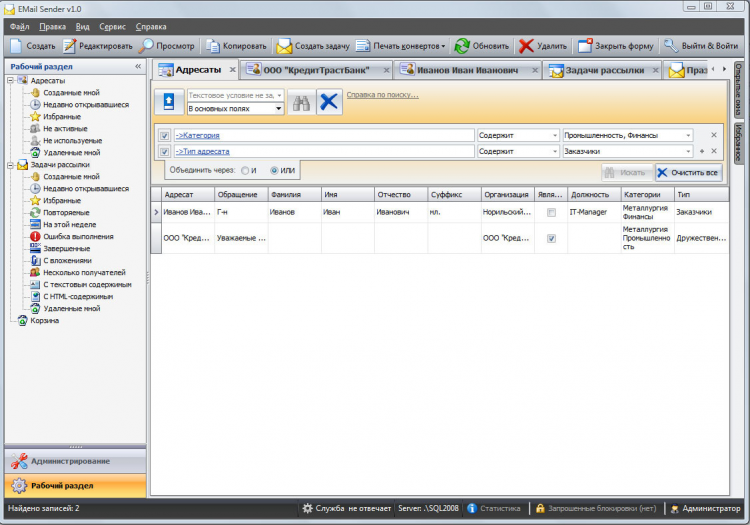Add a filter row with plus icon
750x525 pixels.
(x=702, y=151)
